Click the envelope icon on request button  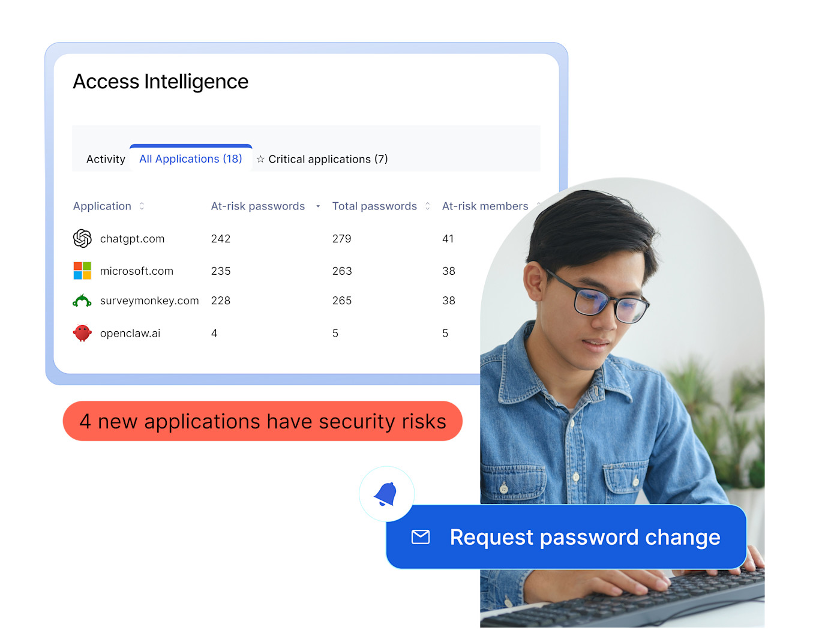(421, 537)
